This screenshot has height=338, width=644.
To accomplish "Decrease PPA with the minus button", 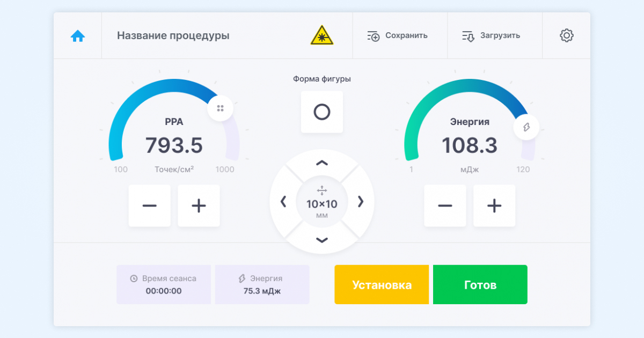I will coord(149,205).
